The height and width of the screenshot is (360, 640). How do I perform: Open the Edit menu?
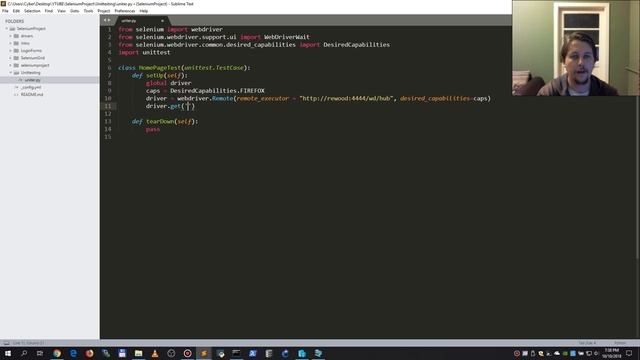pos(16,11)
